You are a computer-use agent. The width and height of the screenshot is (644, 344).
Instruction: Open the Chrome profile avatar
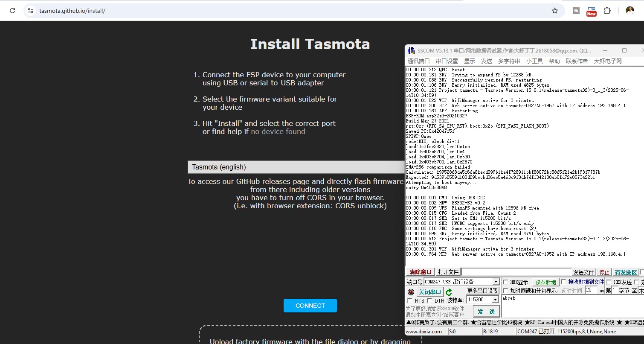[629, 11]
